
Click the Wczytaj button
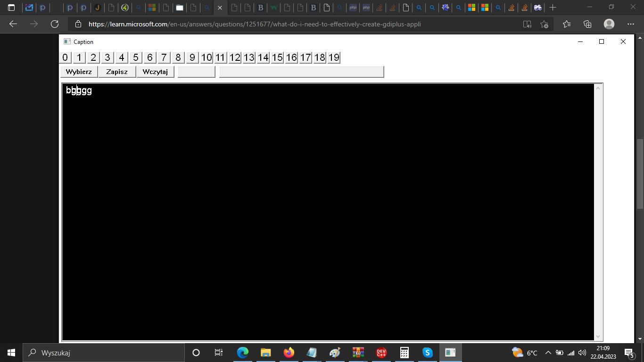tap(155, 72)
